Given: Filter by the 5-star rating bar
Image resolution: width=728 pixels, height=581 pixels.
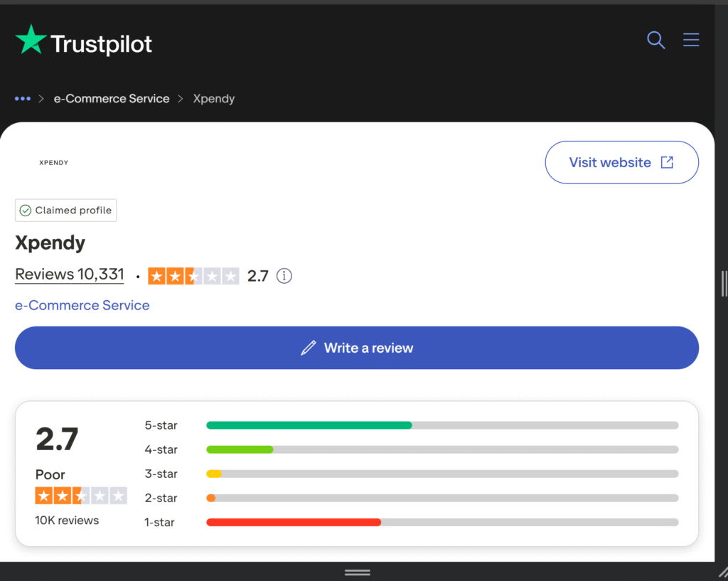Looking at the screenshot, I should pyautogui.click(x=442, y=425).
